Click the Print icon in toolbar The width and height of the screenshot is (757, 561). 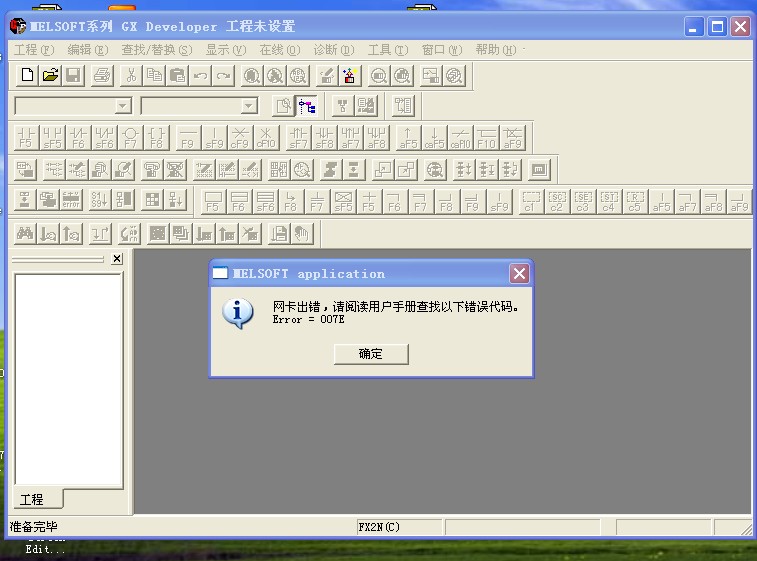point(101,75)
